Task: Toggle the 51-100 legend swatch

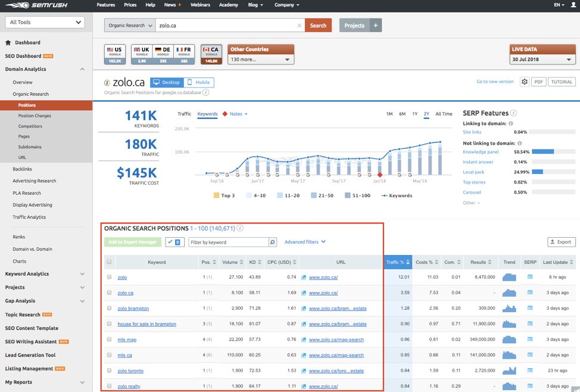Action: coord(348,195)
